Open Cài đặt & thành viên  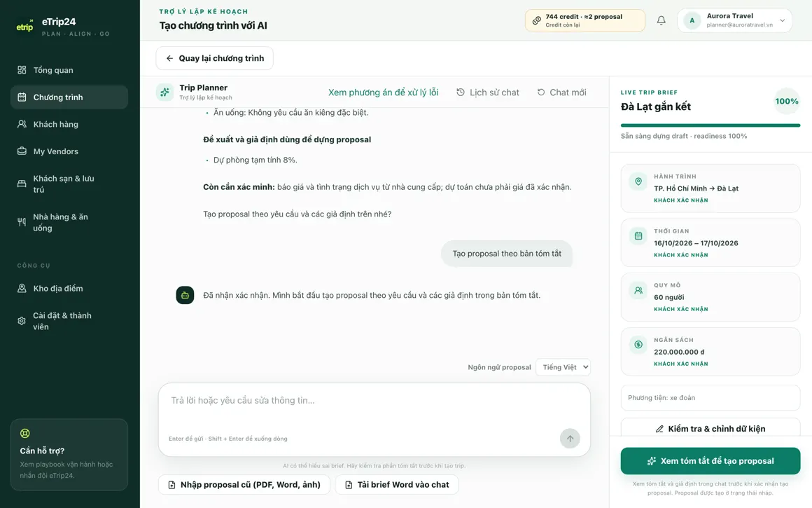pos(69,321)
